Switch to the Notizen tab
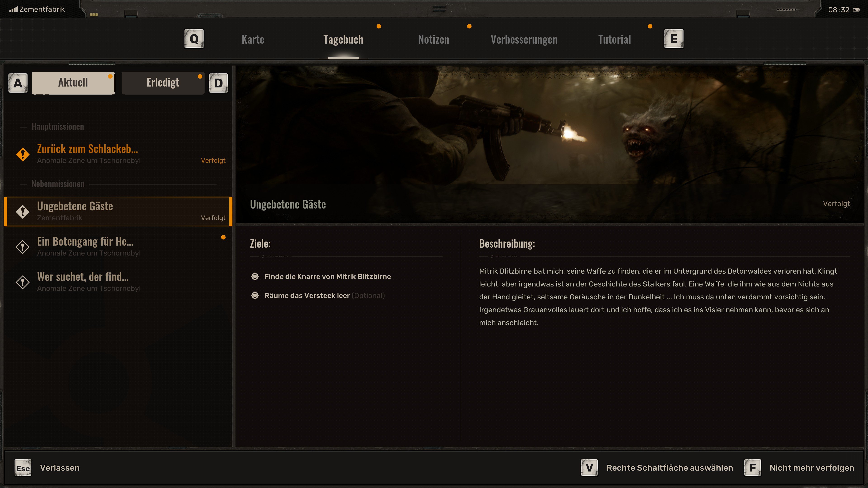This screenshot has height=488, width=868. pyautogui.click(x=434, y=39)
